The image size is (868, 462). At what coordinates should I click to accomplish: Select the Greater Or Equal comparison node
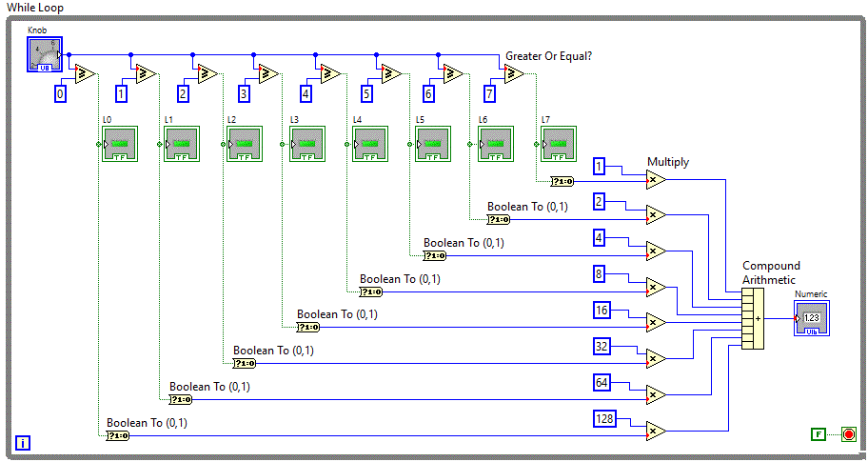click(514, 74)
